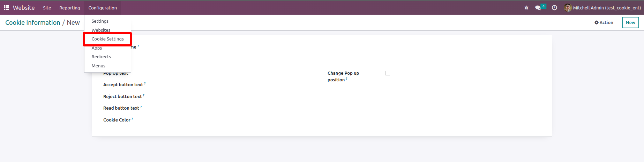Collapse the Configuration menu
Screen dimensions: 644x162
pos(103,8)
